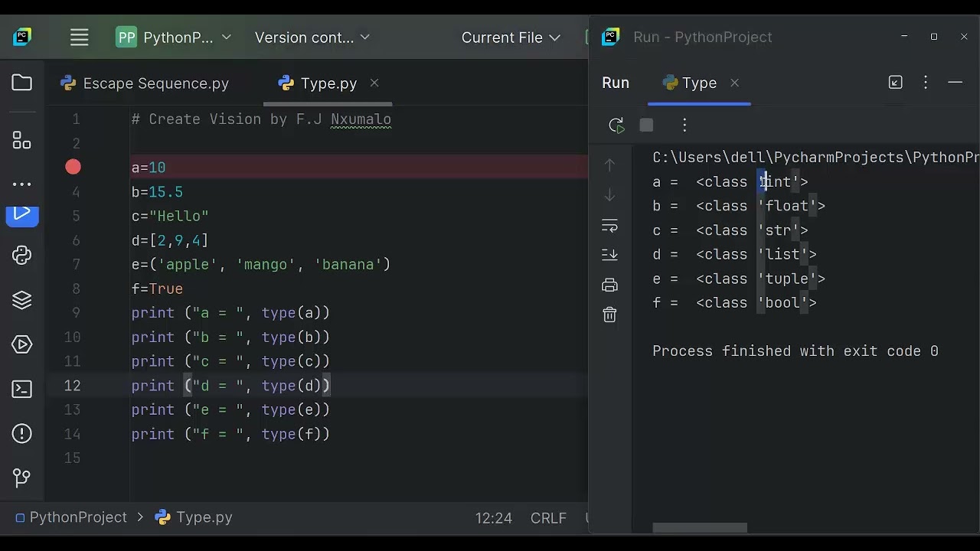Screen dimensions: 980x551
Task: Open the Project tool window folder icon
Action: click(22, 83)
